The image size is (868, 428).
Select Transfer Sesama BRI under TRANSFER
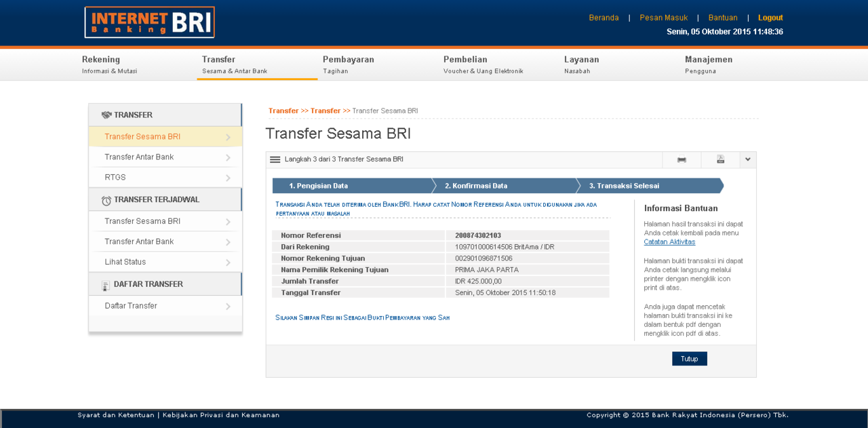pos(165,136)
